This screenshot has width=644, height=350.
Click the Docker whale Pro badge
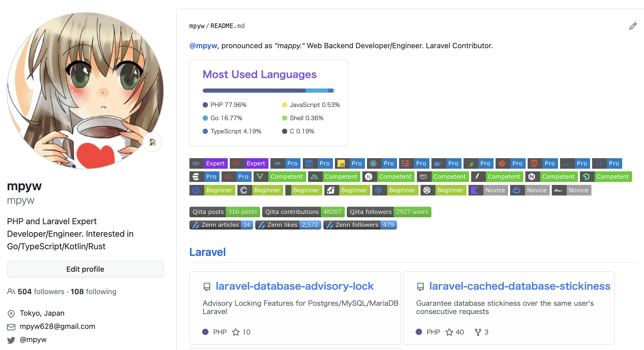click(x=446, y=163)
